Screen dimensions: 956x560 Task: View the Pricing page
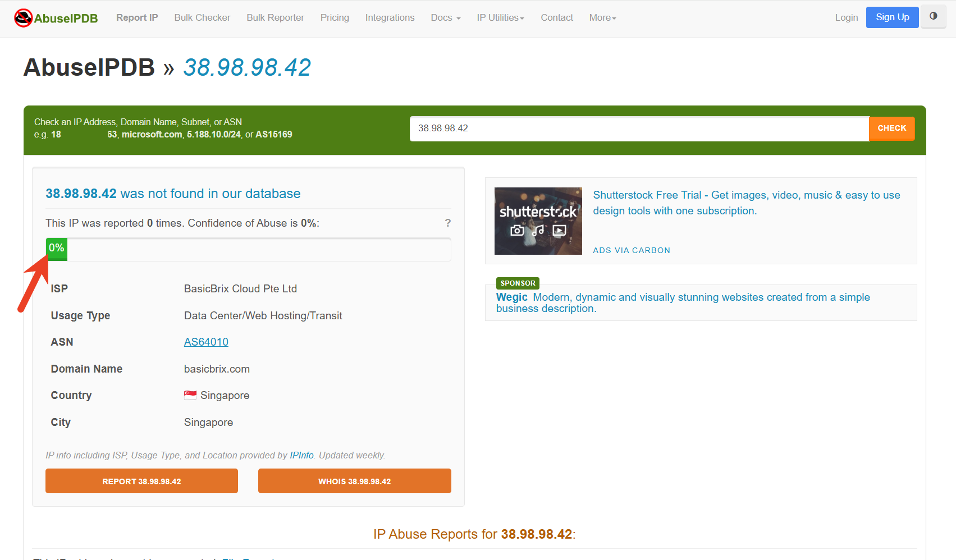(x=335, y=18)
